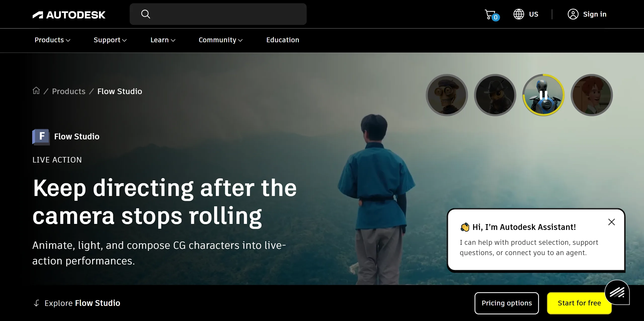Viewport: 644px width, 321px height.
Task: Select the dark hat character thumbnail
Action: pos(495,95)
